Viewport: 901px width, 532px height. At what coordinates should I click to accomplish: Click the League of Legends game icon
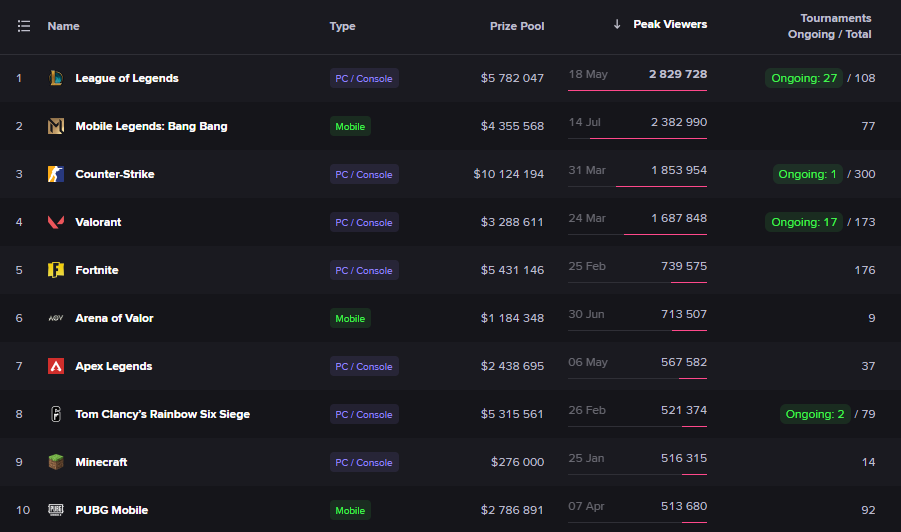pyautogui.click(x=56, y=78)
